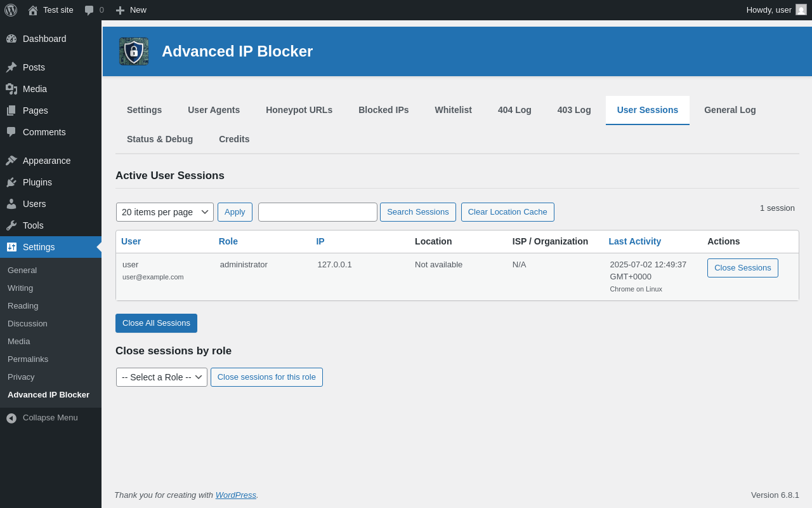The height and width of the screenshot is (508, 812).
Task: Open the comments bubble in admin bar
Action: tap(89, 10)
